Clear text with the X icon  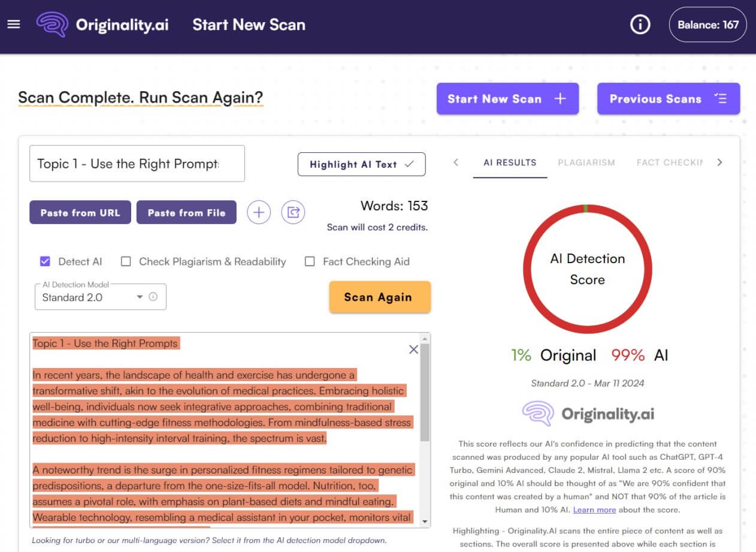(413, 349)
